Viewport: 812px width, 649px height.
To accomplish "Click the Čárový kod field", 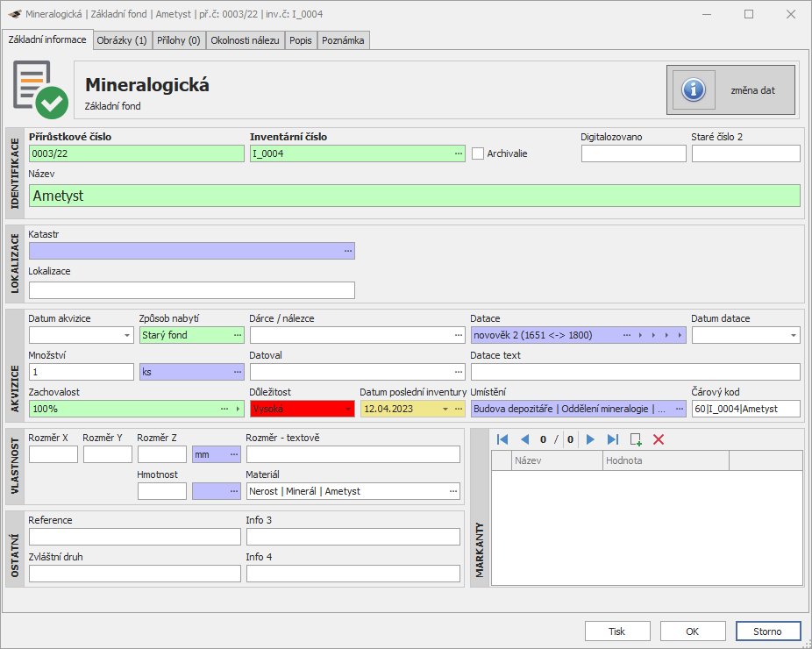I will 745,409.
